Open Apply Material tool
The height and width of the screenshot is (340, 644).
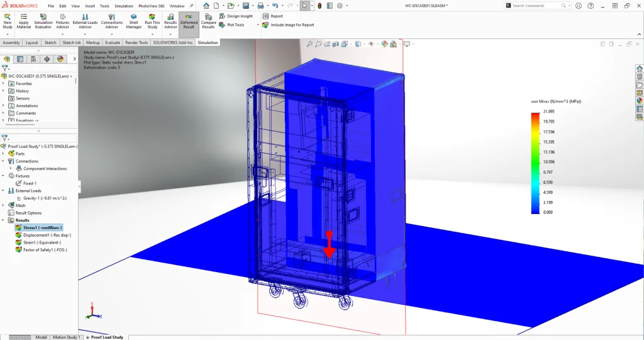point(24,20)
